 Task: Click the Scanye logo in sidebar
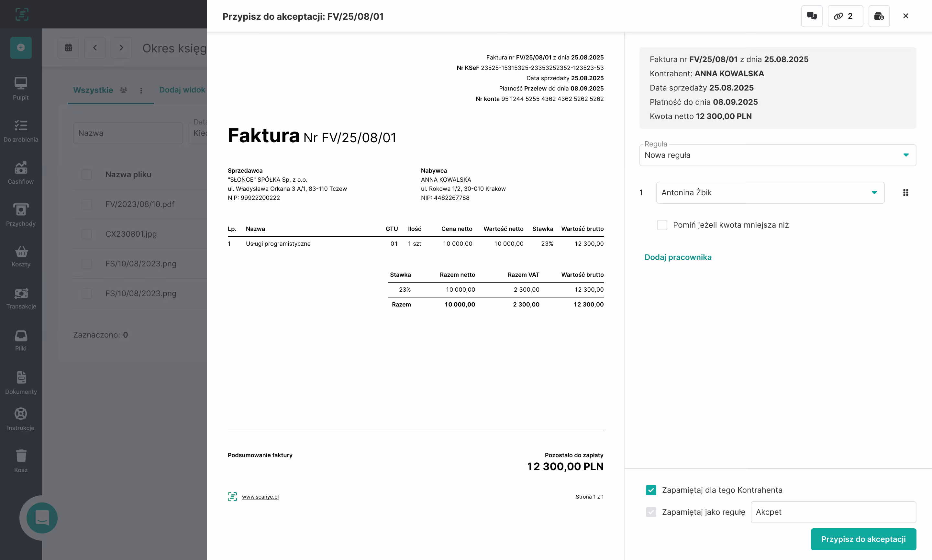coord(22,14)
